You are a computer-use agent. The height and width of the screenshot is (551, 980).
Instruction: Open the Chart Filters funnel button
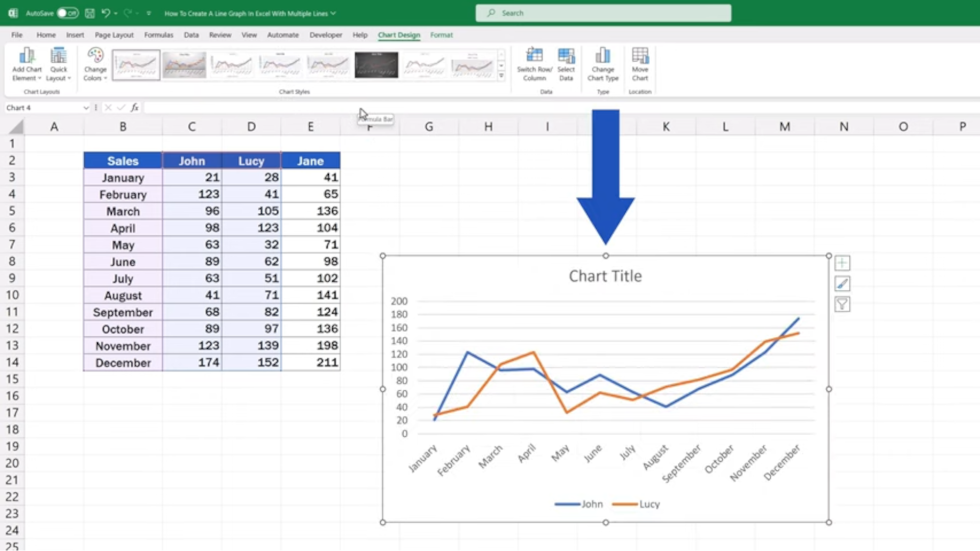click(842, 305)
